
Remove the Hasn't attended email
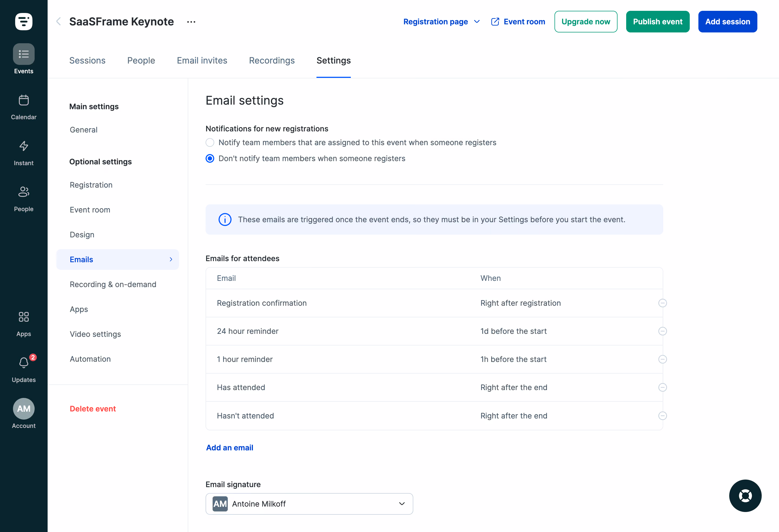point(662,416)
